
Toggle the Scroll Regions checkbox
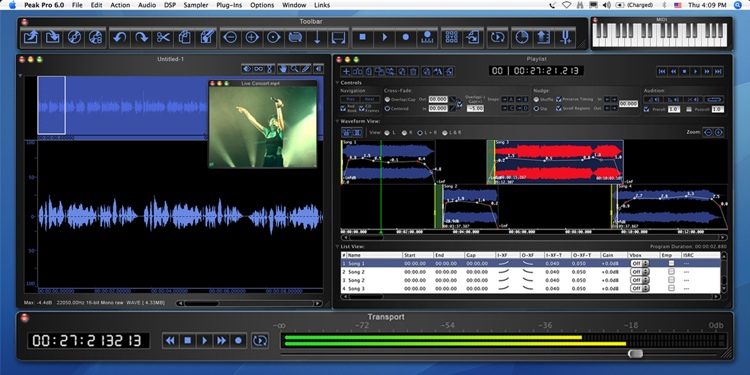[x=559, y=109]
